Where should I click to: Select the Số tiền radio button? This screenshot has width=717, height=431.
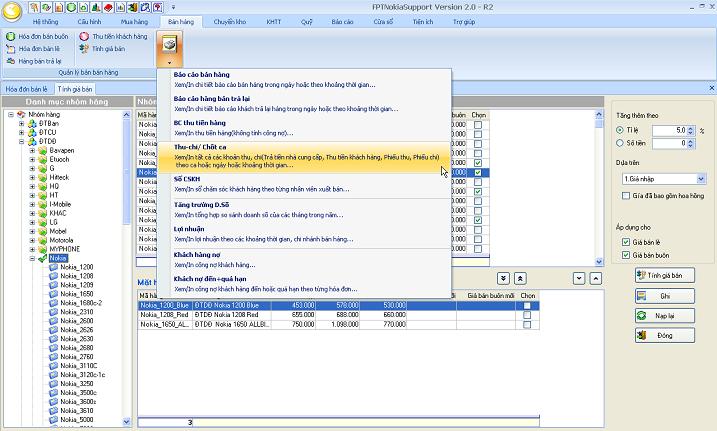pyautogui.click(x=620, y=143)
